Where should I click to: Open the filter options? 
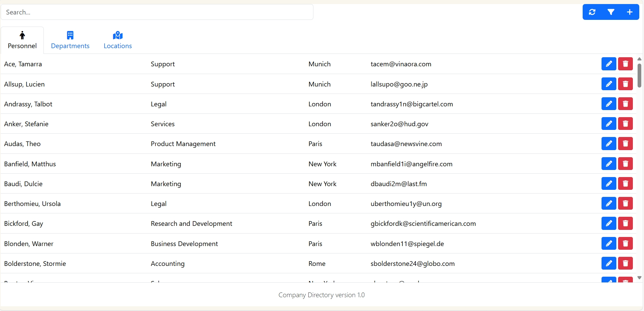click(x=611, y=12)
